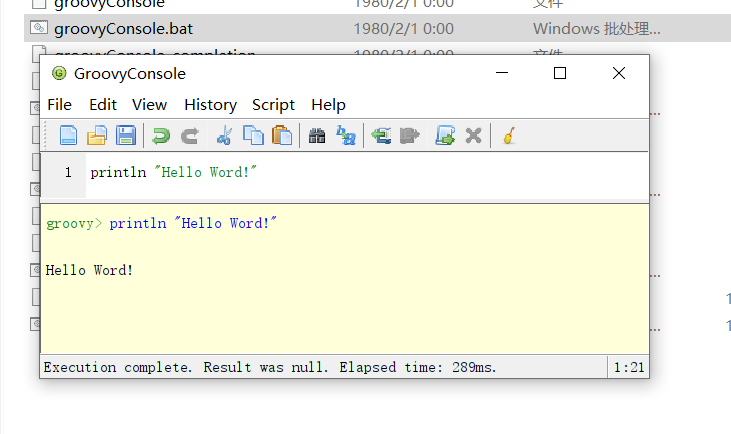Go to previous history entry icon
731x434 pixels.
pos(381,135)
